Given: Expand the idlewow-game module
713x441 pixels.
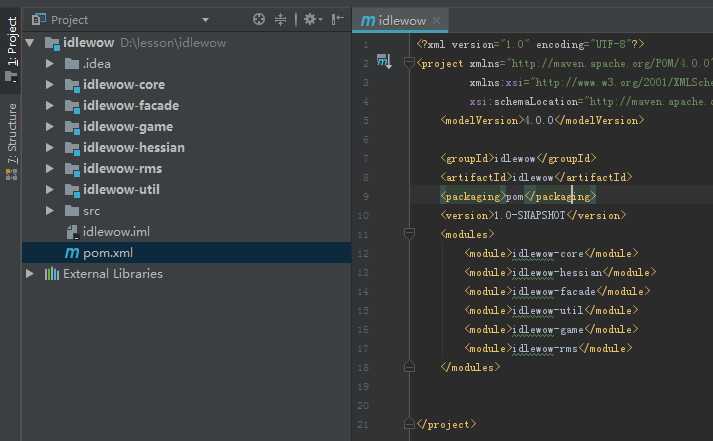Looking at the screenshot, I should [x=50, y=126].
